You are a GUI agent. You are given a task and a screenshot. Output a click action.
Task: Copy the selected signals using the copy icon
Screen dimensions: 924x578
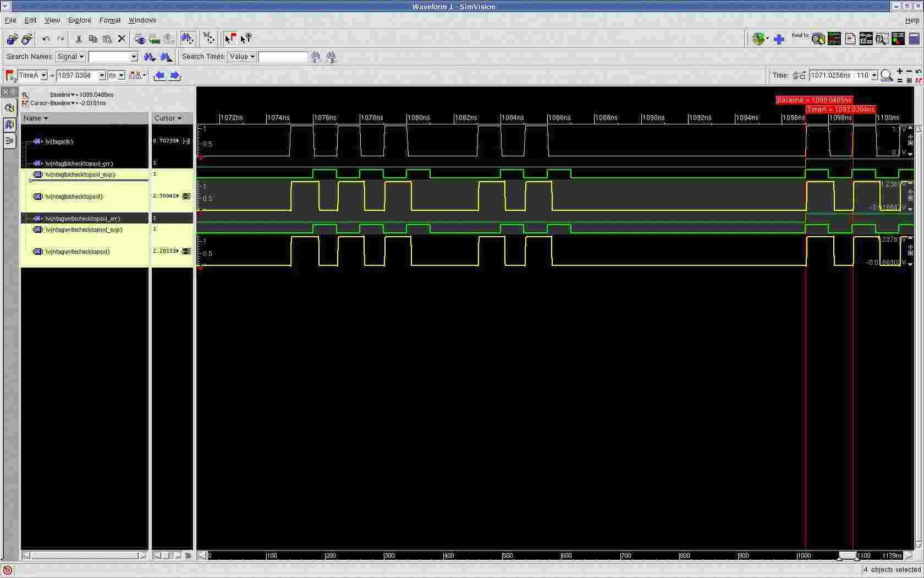click(x=93, y=39)
